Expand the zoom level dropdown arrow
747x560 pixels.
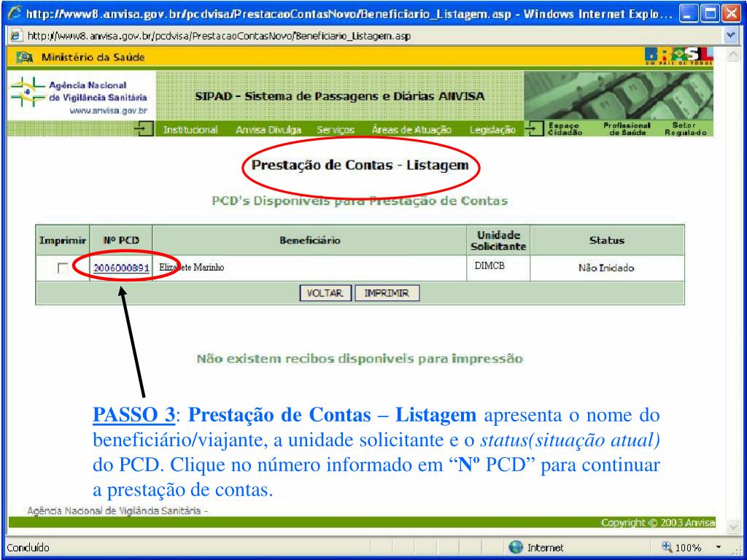[x=720, y=548]
